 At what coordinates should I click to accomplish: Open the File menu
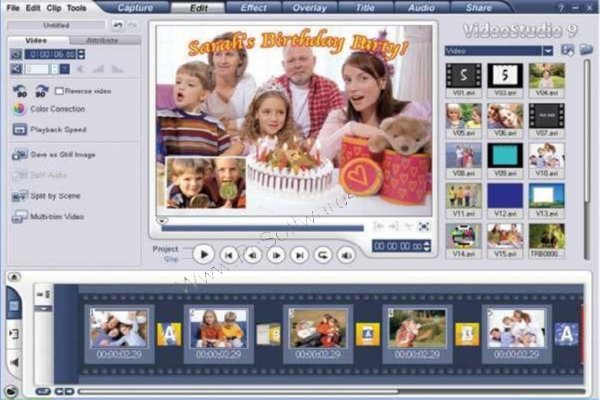[x=13, y=8]
